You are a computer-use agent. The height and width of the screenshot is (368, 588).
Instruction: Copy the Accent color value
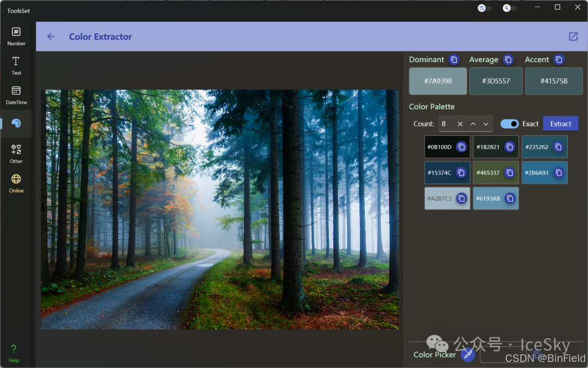click(x=559, y=60)
